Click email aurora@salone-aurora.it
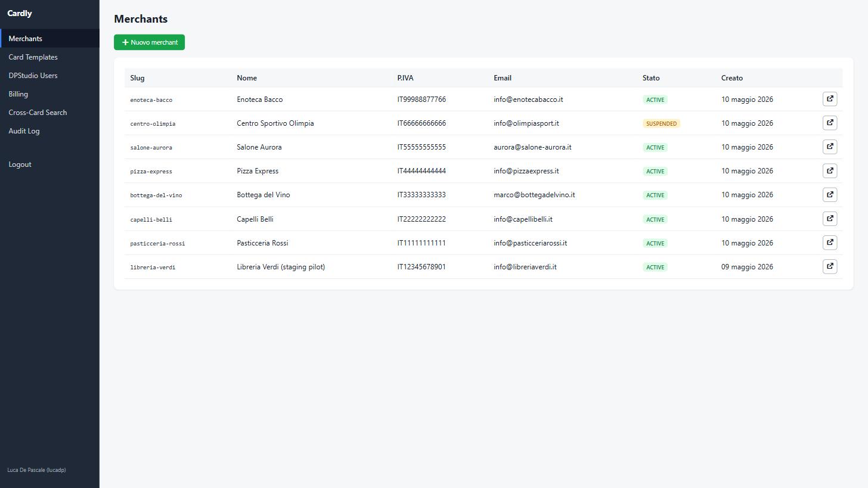 tap(532, 147)
